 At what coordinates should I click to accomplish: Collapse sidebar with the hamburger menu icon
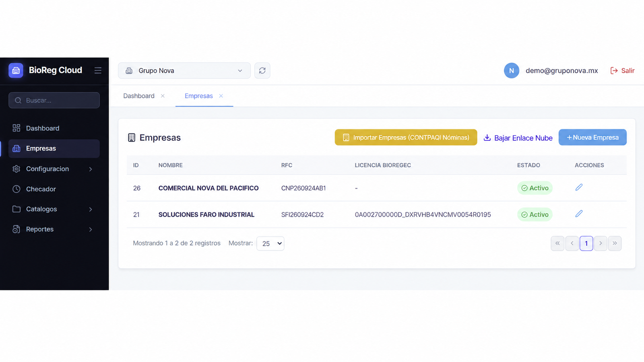click(98, 70)
